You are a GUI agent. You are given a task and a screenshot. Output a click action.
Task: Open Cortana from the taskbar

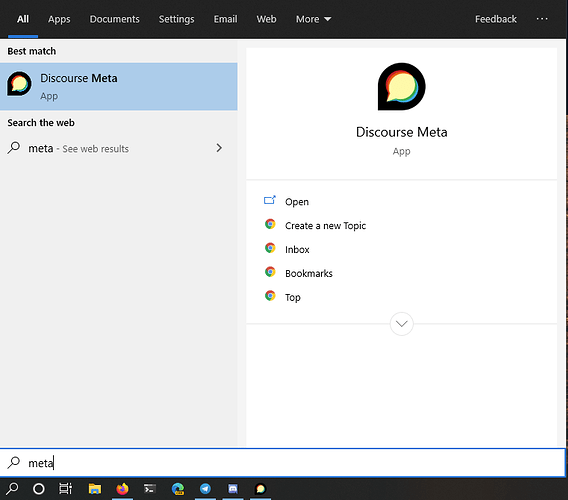click(x=39, y=489)
